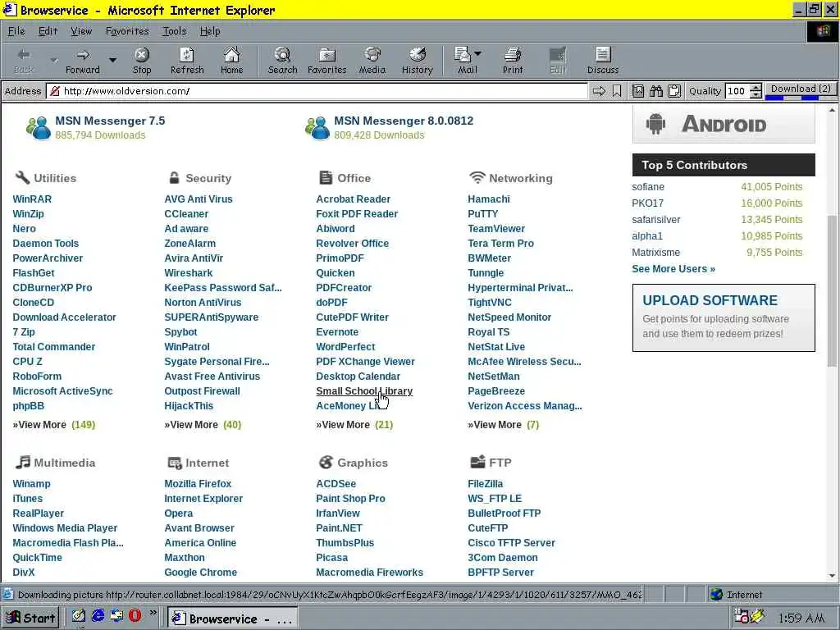Open the Favorites toolbar button
840x630 pixels.
click(x=326, y=61)
